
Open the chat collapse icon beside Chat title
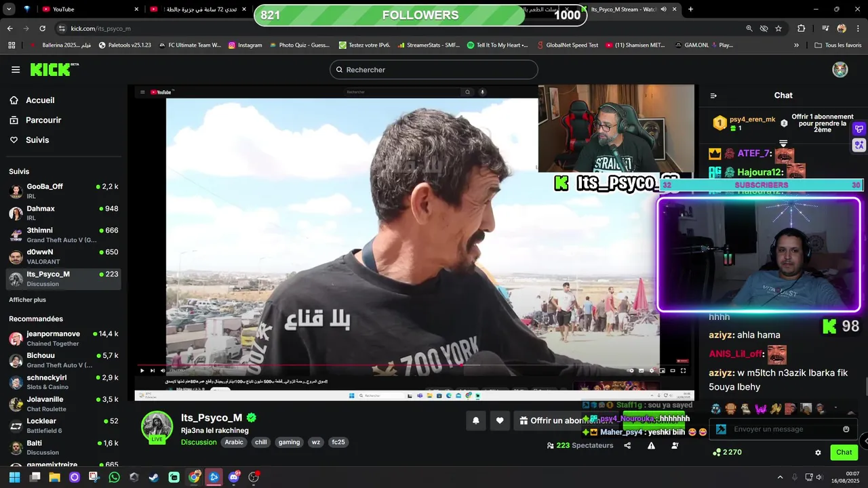pyautogui.click(x=713, y=96)
